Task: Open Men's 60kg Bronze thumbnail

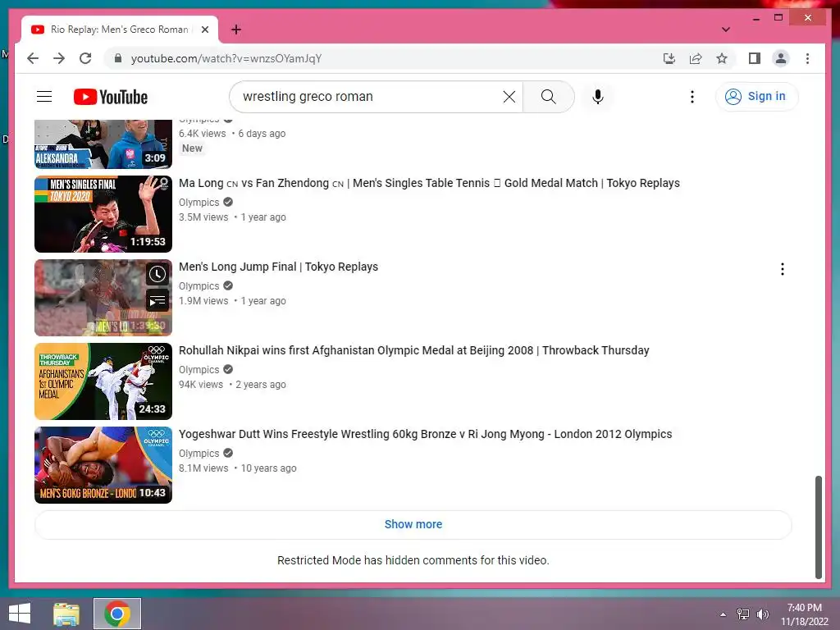Action: [103, 465]
